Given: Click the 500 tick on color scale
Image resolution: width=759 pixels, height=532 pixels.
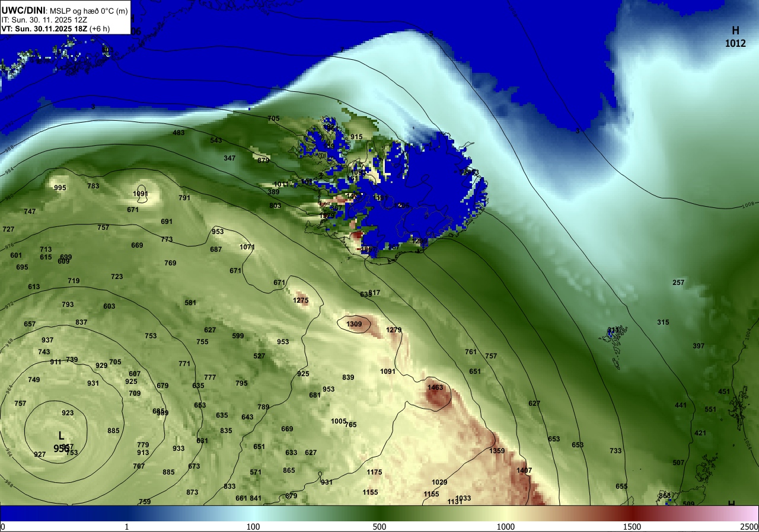Looking at the screenshot, I should (379, 527).
